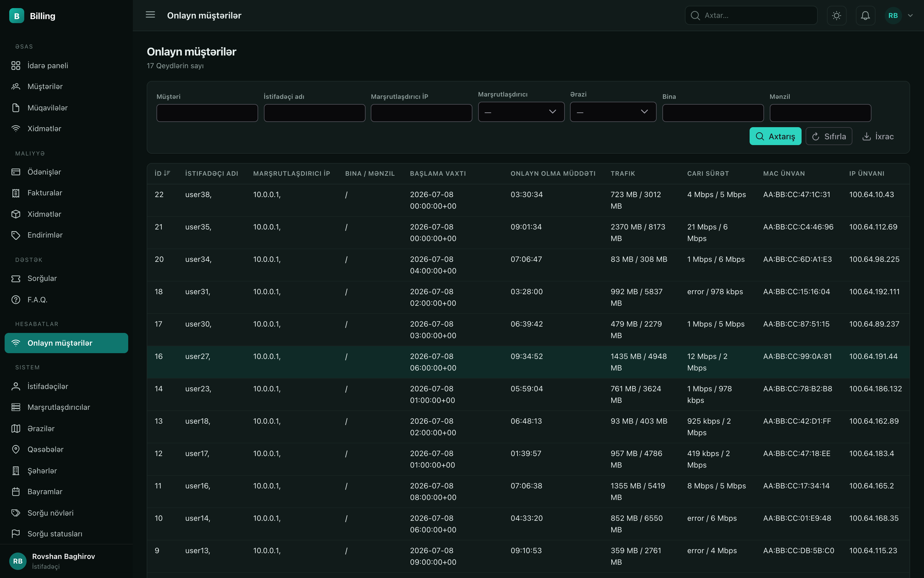Click MAC address AA:BB:CC:DB:5B:C0
Image resolution: width=924 pixels, height=578 pixels.
pyautogui.click(x=798, y=551)
